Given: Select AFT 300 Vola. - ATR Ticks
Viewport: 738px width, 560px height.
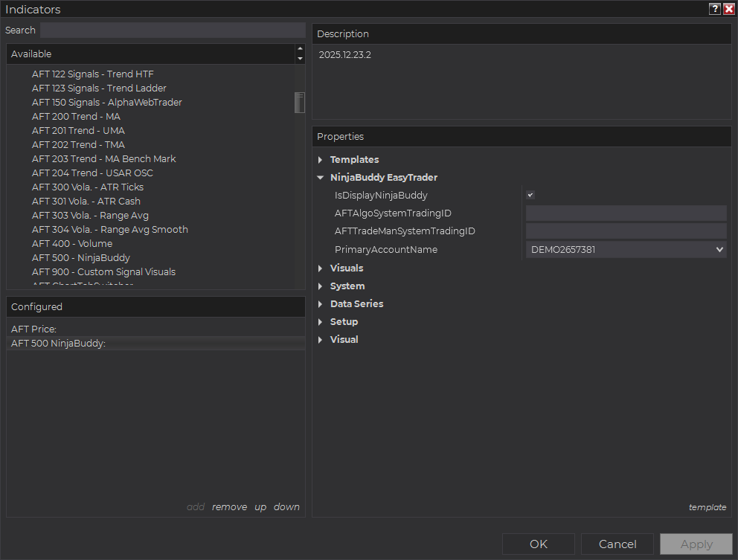Looking at the screenshot, I should (88, 187).
